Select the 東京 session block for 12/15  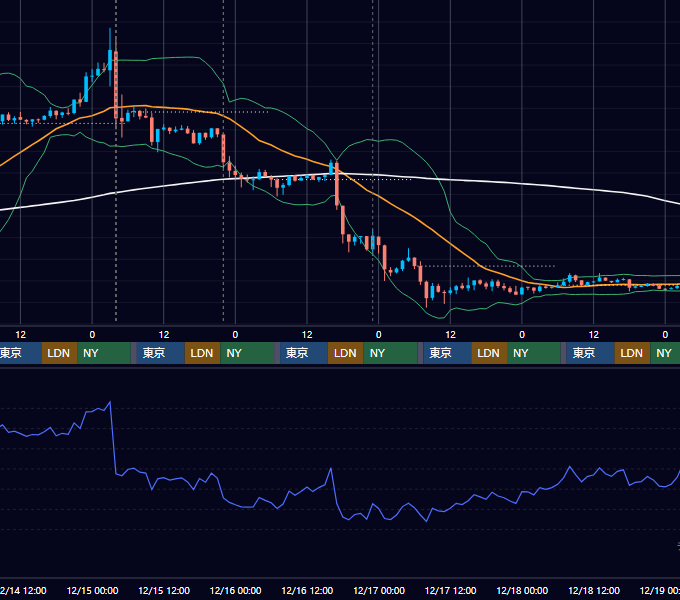160,353
